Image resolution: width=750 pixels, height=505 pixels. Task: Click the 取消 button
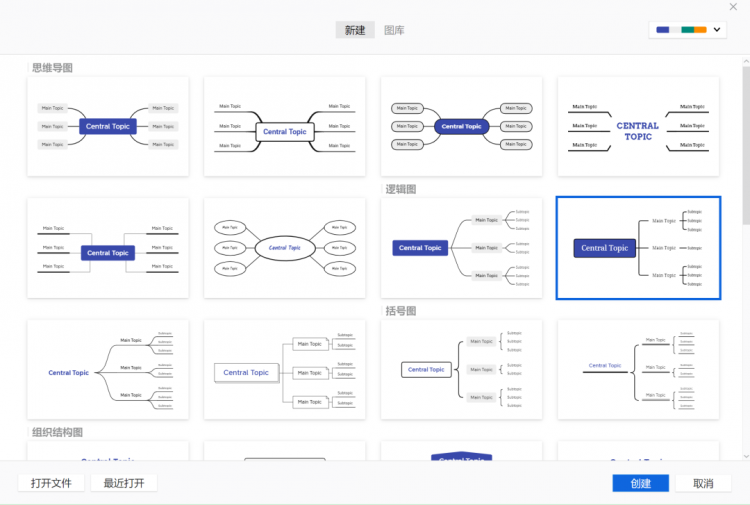[x=703, y=483]
